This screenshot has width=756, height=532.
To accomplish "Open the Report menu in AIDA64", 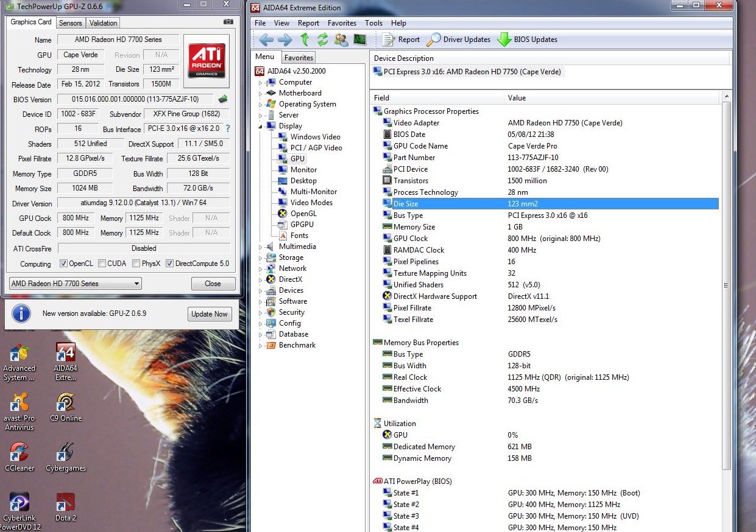I will [x=308, y=23].
